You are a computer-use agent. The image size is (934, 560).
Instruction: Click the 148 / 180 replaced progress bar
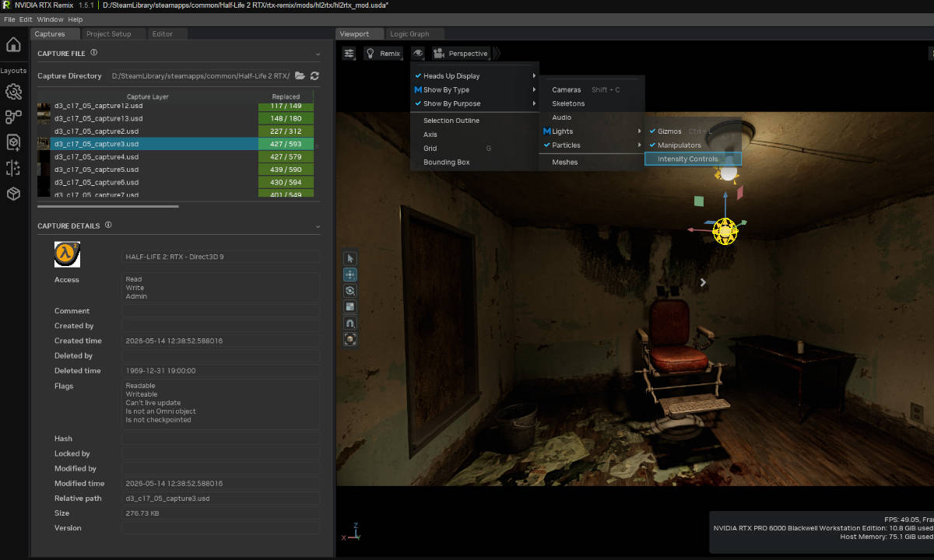pos(286,118)
